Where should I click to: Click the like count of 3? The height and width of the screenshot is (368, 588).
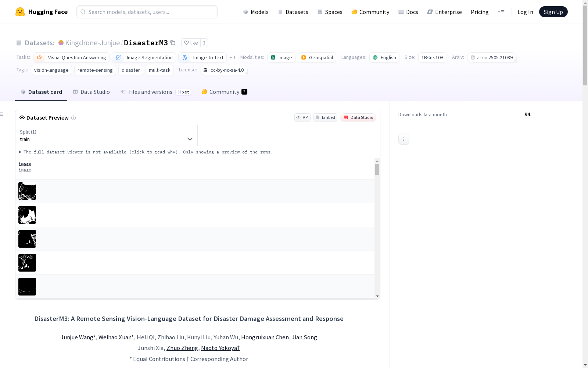[204, 43]
